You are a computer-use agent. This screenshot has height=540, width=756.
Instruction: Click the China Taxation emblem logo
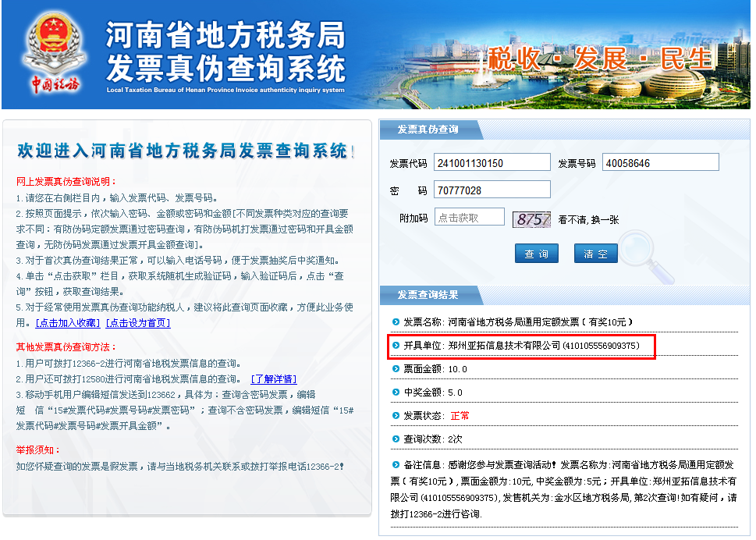(x=54, y=52)
